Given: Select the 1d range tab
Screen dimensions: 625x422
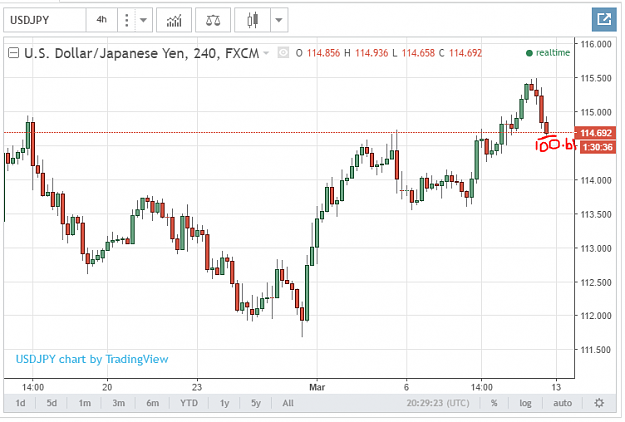Looking at the screenshot, I should [20, 403].
